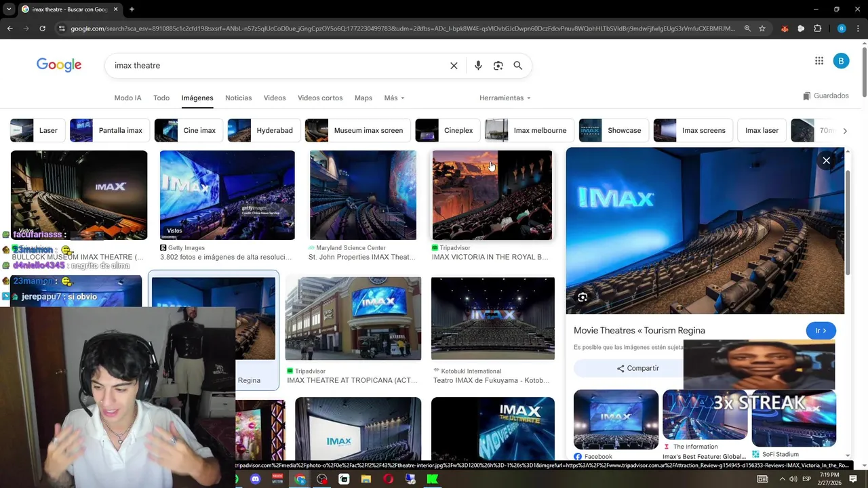Open the Chrome extensions puzzle icon
Image resolution: width=868 pixels, height=488 pixels.
click(818, 28)
